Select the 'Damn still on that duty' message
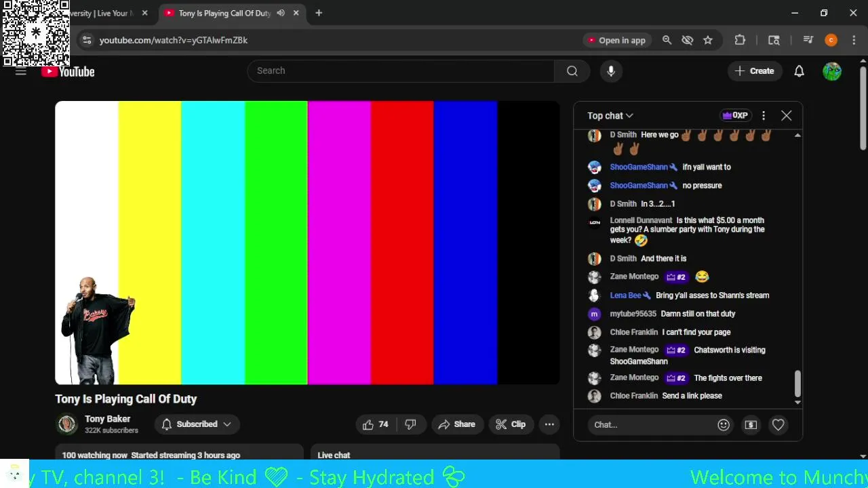 [698, 314]
